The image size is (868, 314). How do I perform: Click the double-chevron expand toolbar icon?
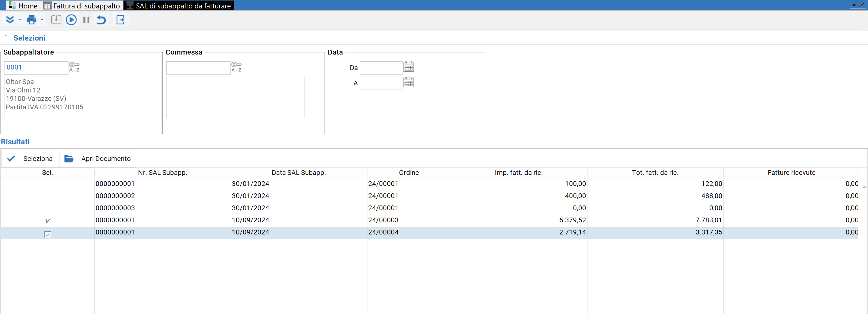10,20
